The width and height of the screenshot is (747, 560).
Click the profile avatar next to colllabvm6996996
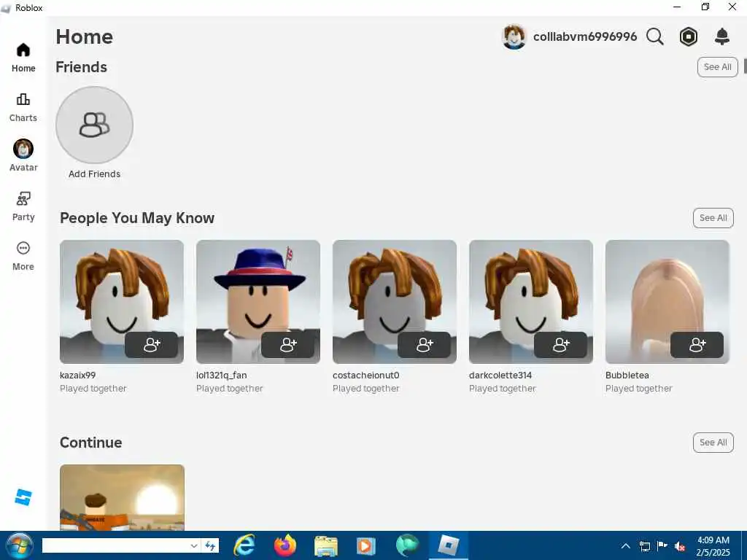pyautogui.click(x=514, y=36)
